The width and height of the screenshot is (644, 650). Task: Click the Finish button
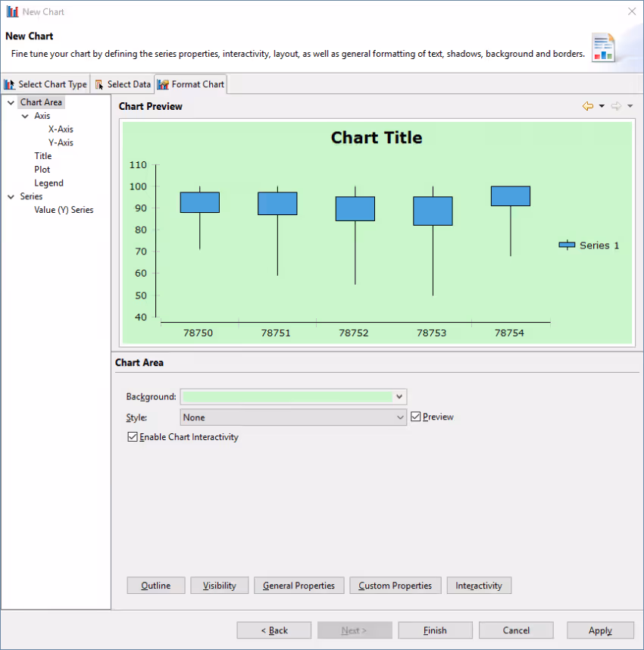coord(435,630)
